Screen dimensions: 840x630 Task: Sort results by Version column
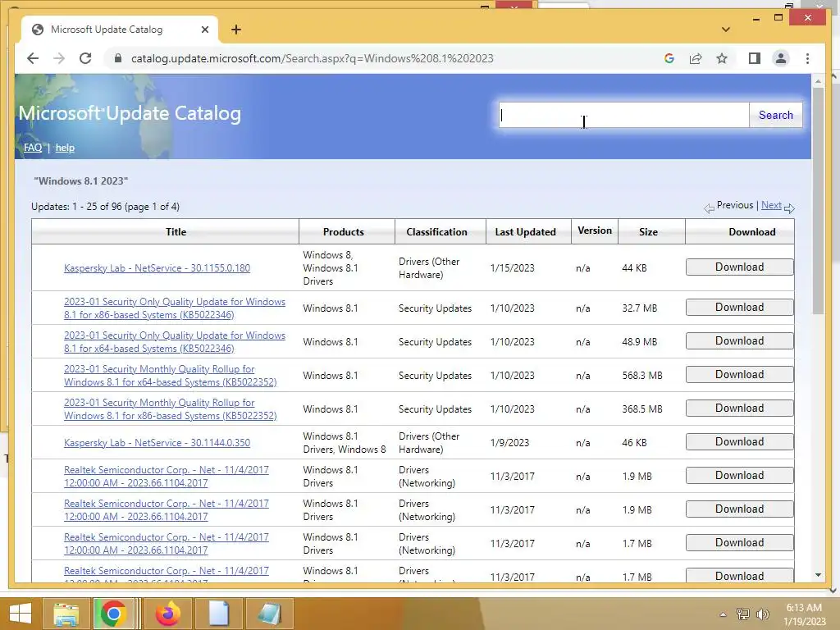click(x=595, y=231)
